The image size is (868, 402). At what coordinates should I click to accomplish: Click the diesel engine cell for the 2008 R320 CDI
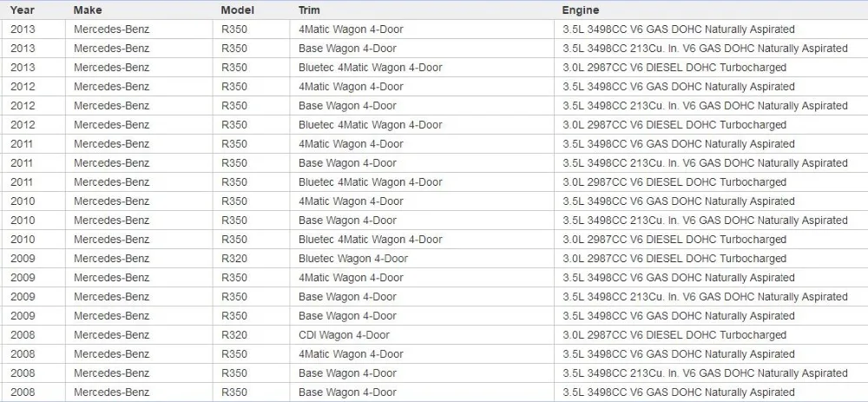(x=711, y=335)
